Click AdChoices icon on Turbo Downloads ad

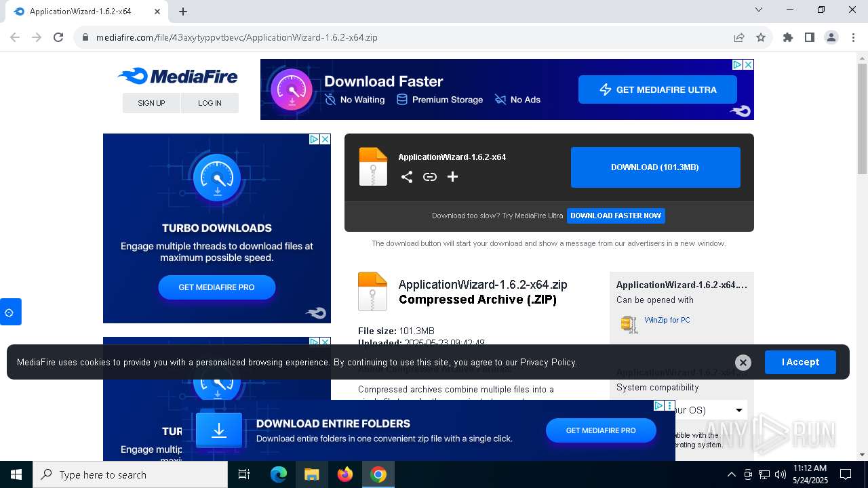click(x=314, y=139)
